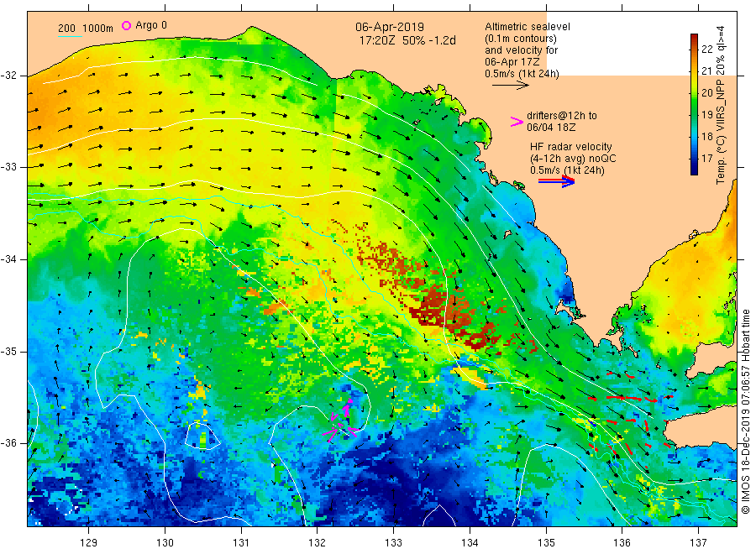Click the color bar label 20
The width and height of the screenshot is (756, 554).
706,92
